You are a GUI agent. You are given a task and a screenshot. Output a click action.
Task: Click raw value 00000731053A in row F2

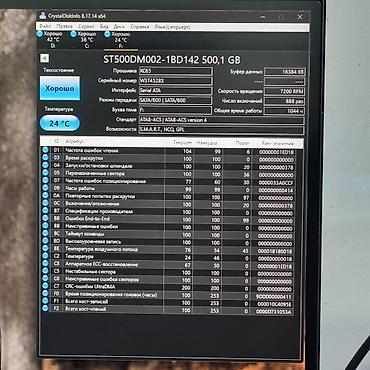pyautogui.click(x=275, y=311)
